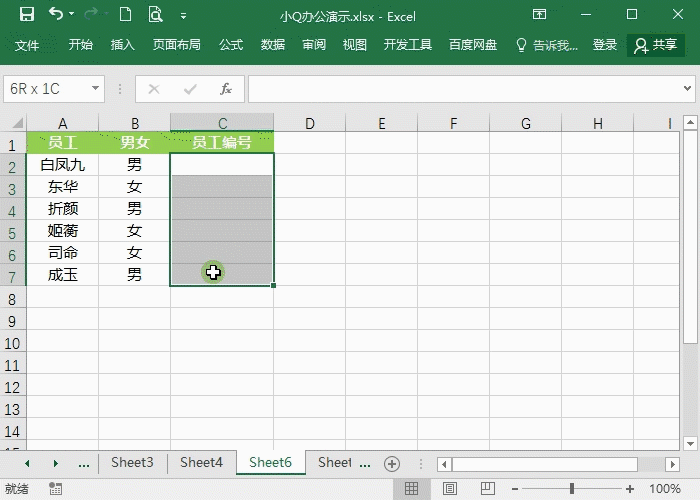Click the macro recording icon in status bar
Viewport: 700px width, 500px height.
point(55,489)
